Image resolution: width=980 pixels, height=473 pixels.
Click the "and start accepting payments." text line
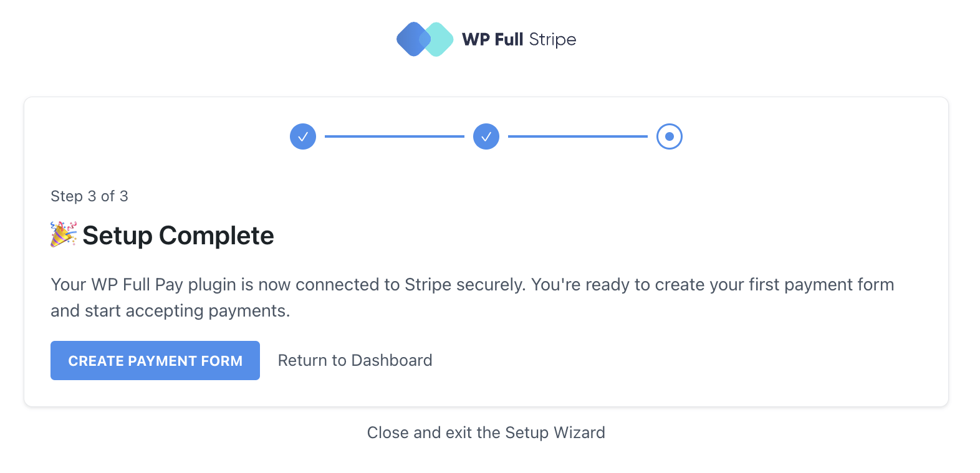[x=170, y=311]
